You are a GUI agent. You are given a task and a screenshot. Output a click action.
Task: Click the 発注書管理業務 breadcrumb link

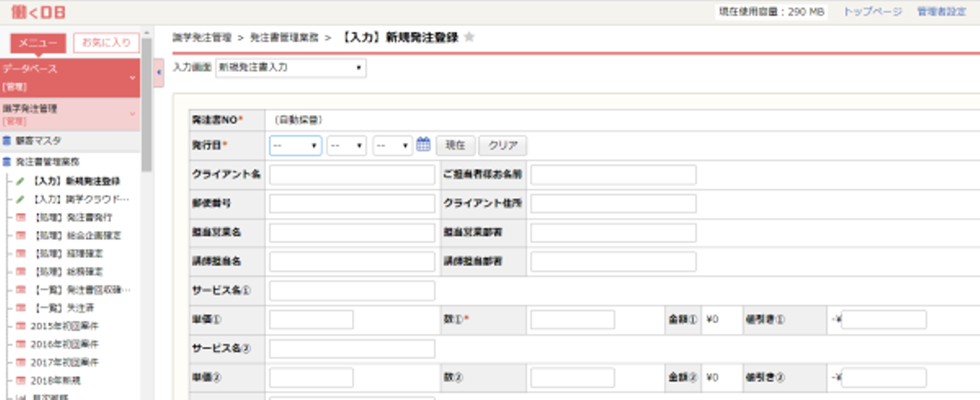click(x=284, y=37)
